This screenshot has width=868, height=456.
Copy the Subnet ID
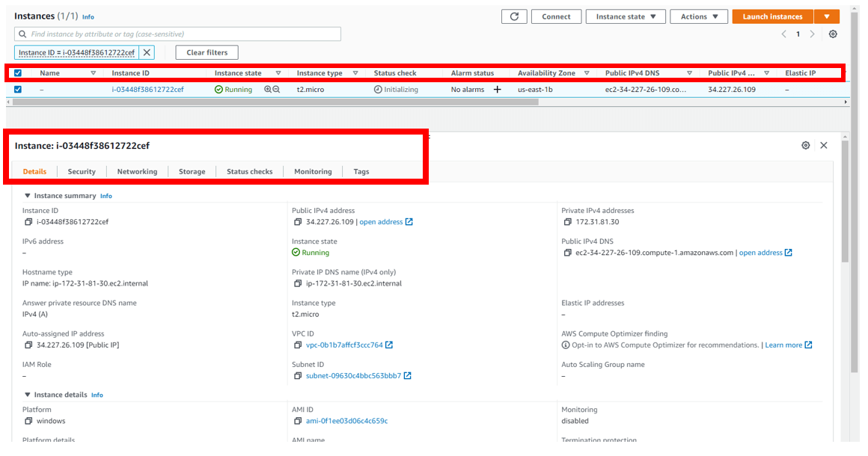[x=298, y=376]
